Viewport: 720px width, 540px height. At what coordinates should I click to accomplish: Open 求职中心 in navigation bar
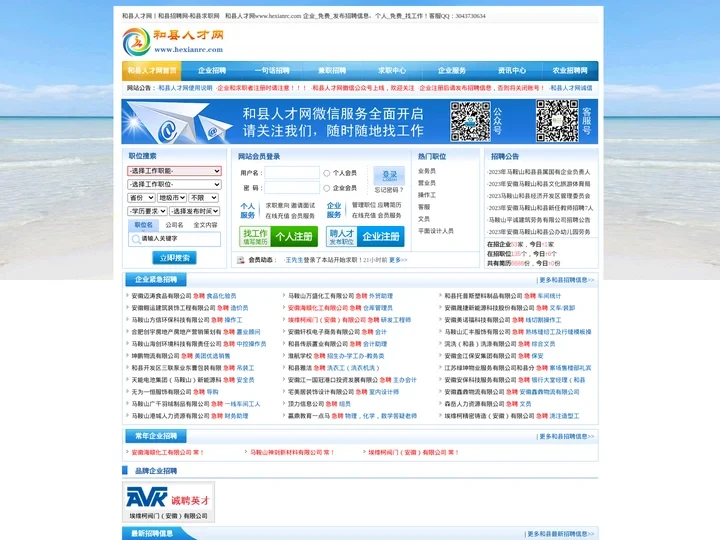392,71
